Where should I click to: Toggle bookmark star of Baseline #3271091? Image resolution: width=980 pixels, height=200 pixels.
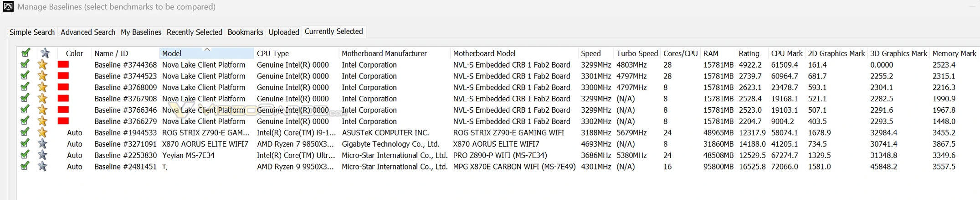[42, 144]
